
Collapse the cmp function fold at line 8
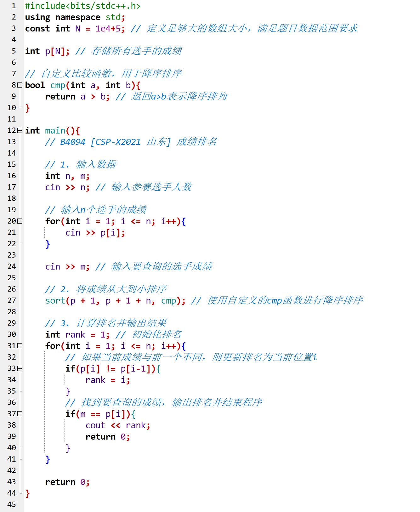tap(20, 85)
